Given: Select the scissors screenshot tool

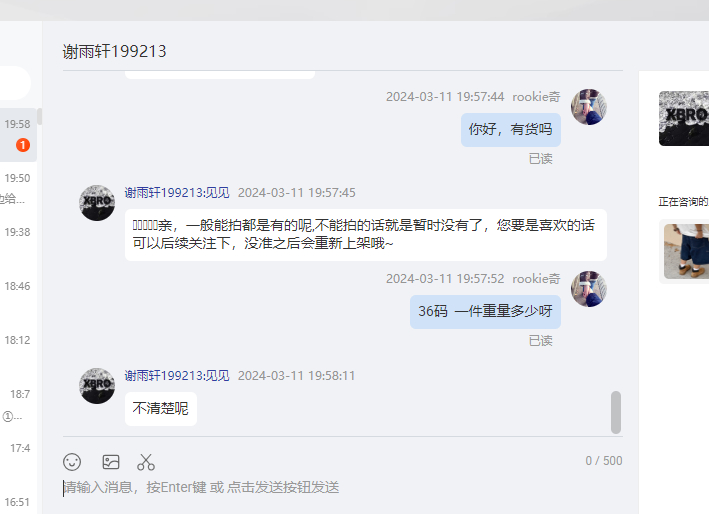Looking at the screenshot, I should (146, 462).
